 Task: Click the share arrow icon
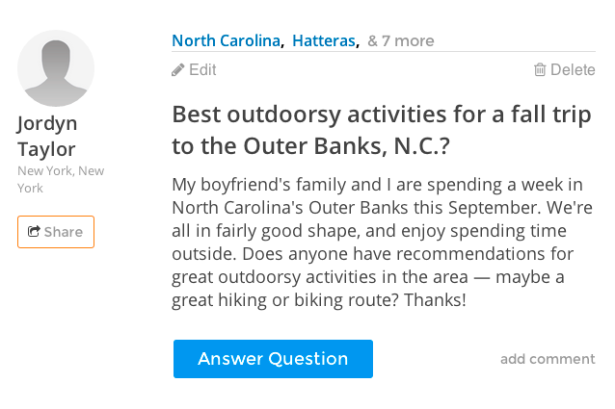click(x=34, y=231)
